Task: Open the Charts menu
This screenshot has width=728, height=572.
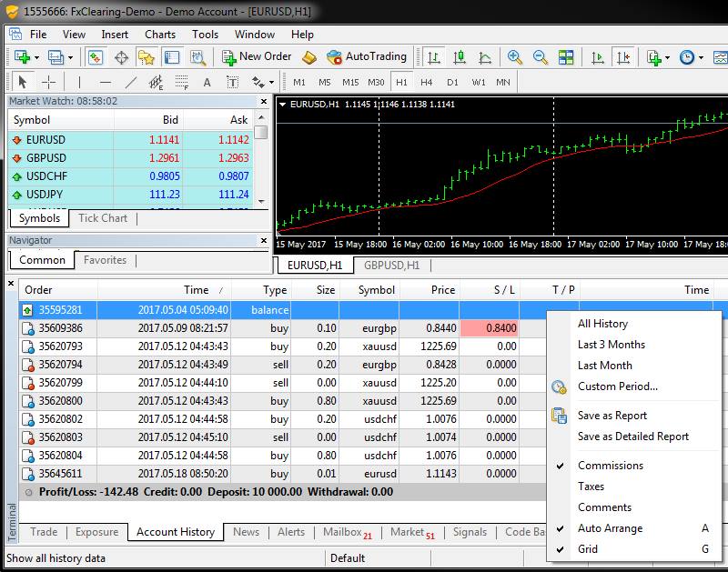Action: click(x=160, y=35)
